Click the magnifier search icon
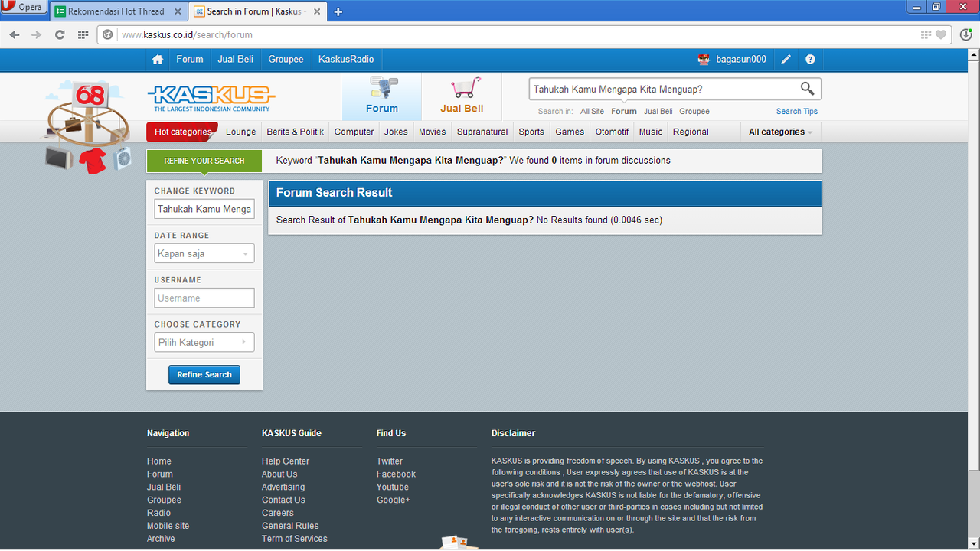 click(807, 89)
